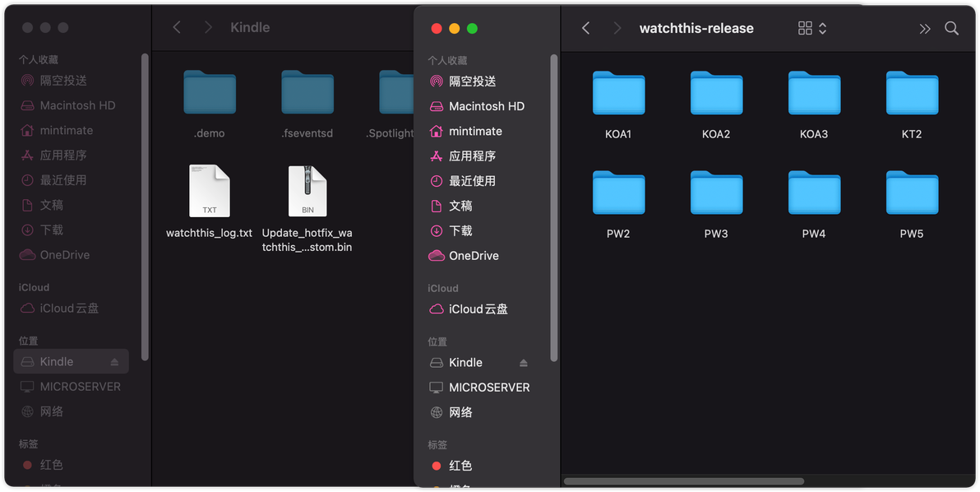Open the KOA3 folder
Screen dimensions: 980x492
tap(814, 93)
